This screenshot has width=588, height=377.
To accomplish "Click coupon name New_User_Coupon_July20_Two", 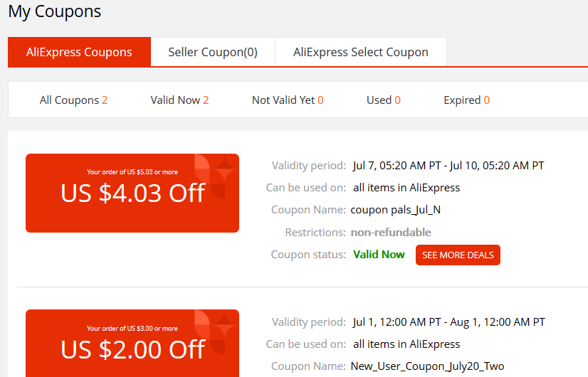I will 427,366.
